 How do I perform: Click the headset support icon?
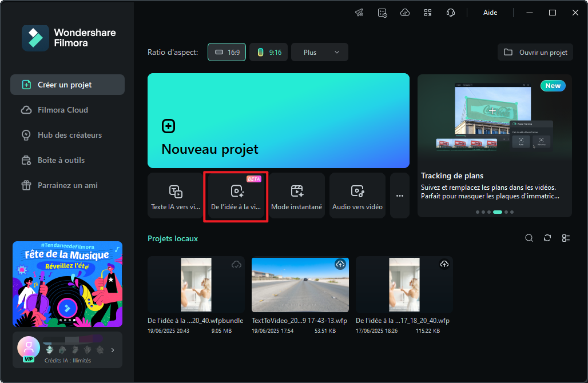point(451,13)
